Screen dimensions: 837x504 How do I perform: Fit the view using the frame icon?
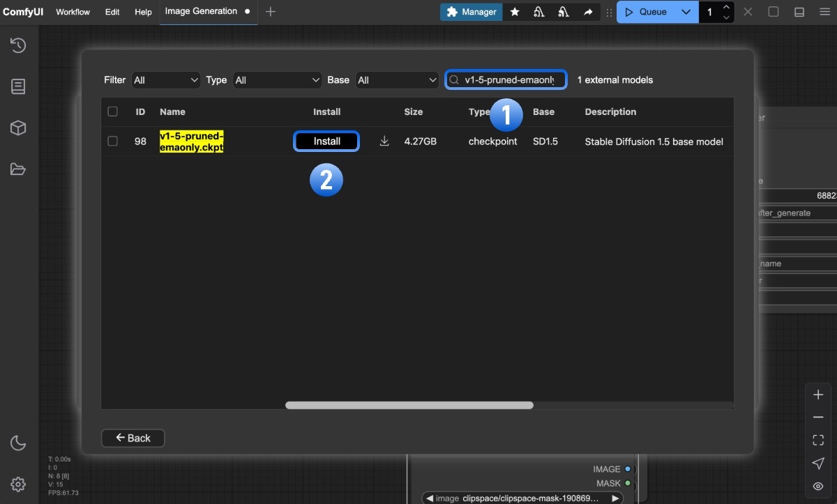click(x=817, y=439)
